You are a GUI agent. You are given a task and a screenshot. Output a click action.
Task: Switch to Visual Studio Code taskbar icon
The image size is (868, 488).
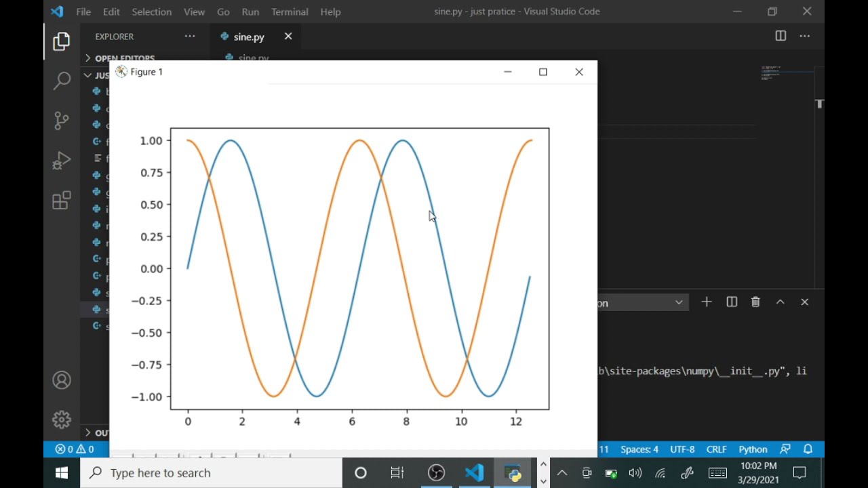click(475, 473)
